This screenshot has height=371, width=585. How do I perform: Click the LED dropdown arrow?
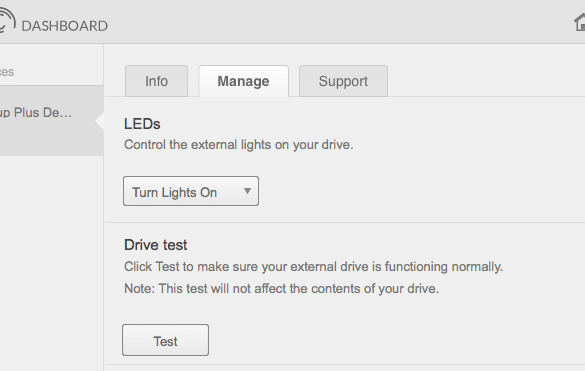click(247, 191)
